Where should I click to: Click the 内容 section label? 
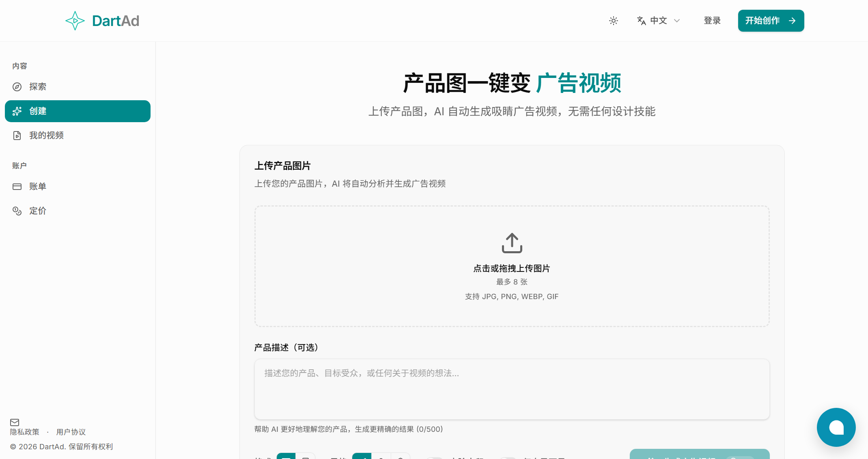[19, 66]
